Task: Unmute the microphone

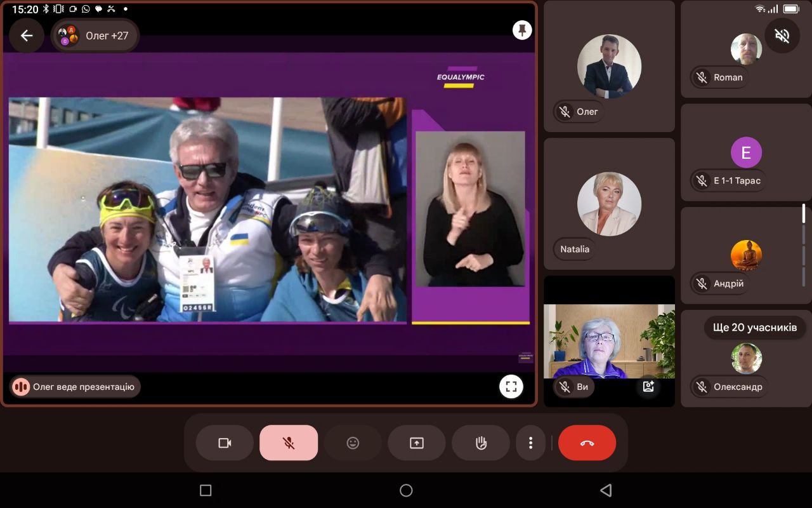Action: [289, 443]
